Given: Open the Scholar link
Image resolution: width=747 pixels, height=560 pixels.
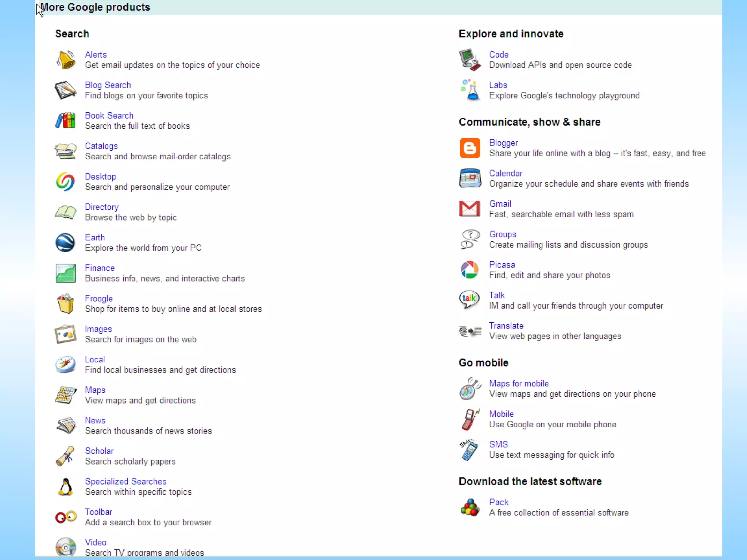Looking at the screenshot, I should click(99, 451).
